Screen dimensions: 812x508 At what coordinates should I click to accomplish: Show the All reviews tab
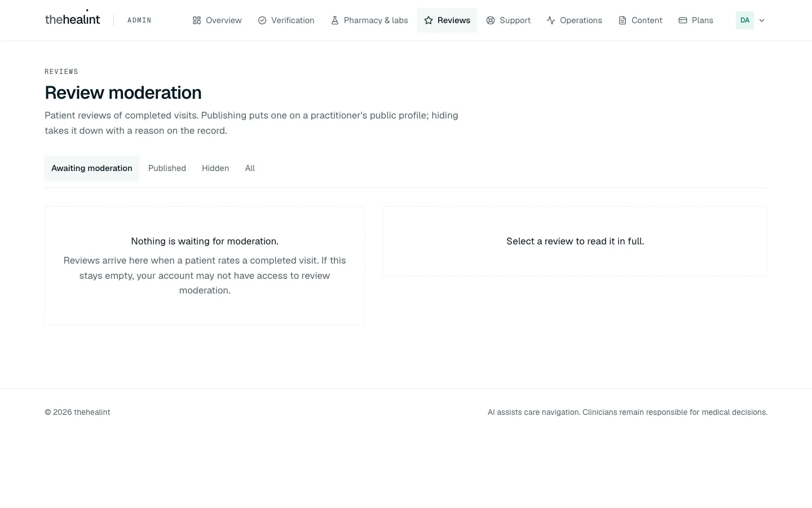tap(250, 168)
